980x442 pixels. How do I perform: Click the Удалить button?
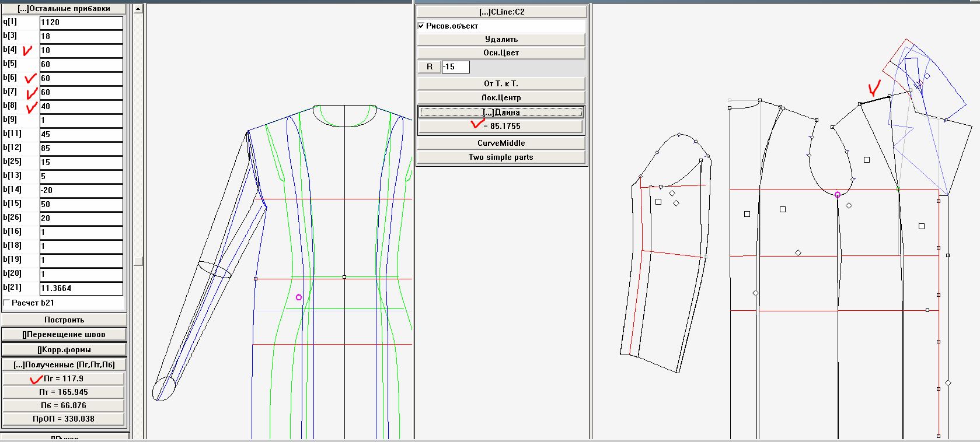click(x=501, y=39)
